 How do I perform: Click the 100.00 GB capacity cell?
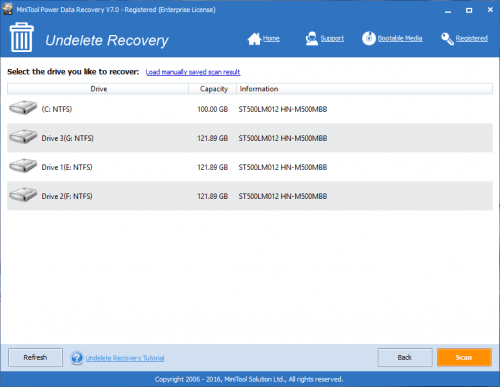(212, 109)
